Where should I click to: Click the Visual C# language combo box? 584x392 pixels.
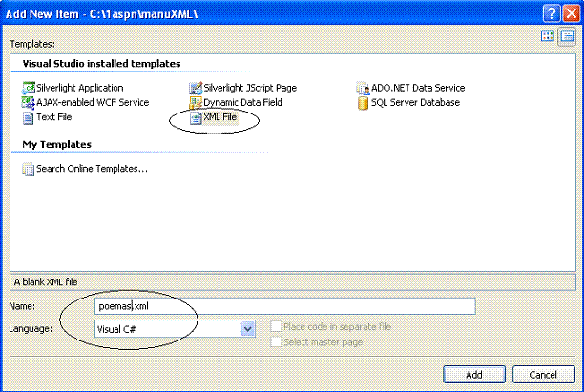click(x=175, y=329)
